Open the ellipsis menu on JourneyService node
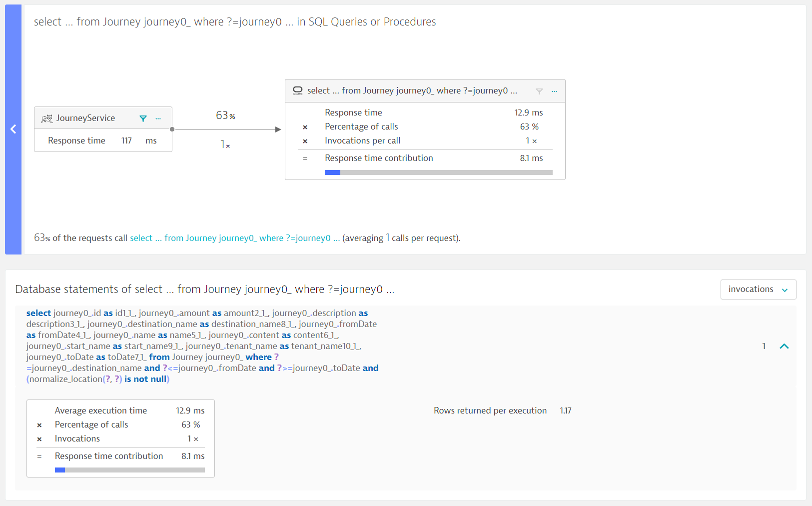The width and height of the screenshot is (812, 506). [x=158, y=118]
